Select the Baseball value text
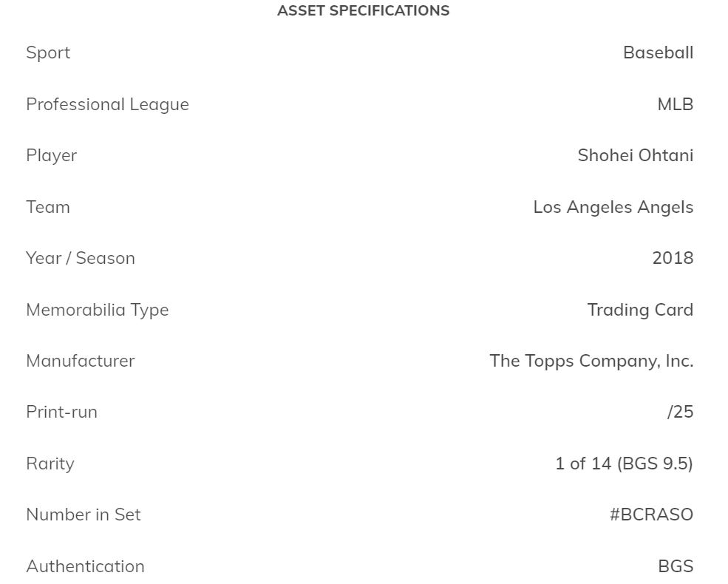The height and width of the screenshot is (584, 728). tap(658, 52)
